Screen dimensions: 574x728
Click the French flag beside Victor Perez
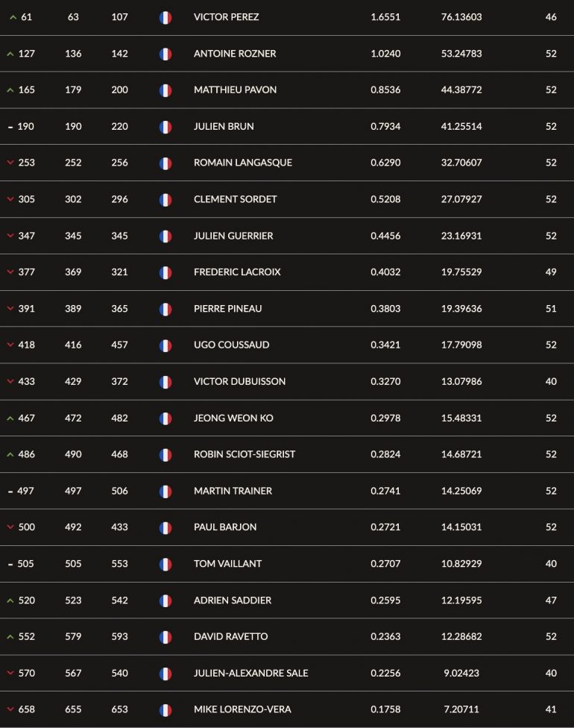165,18
